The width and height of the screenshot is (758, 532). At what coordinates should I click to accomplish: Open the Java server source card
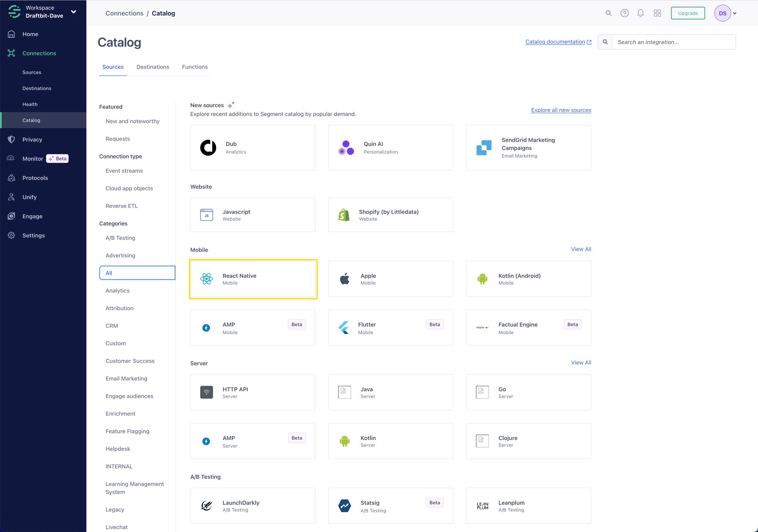[390, 393]
